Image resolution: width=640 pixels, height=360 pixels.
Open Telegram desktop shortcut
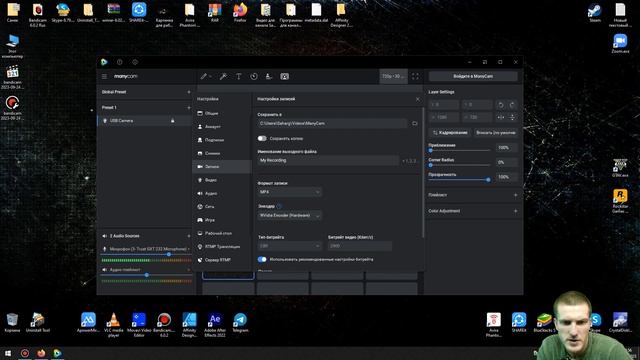pos(240,322)
